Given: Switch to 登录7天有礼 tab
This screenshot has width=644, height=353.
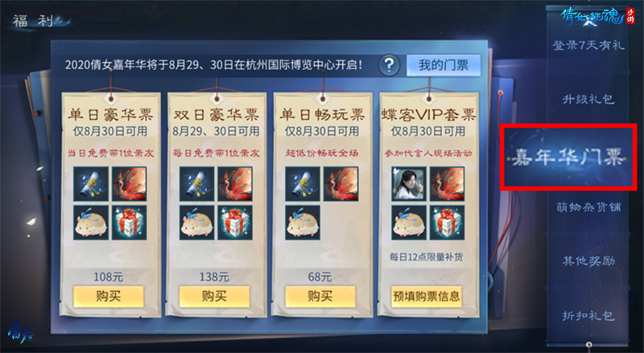Looking at the screenshot, I should tap(588, 45).
